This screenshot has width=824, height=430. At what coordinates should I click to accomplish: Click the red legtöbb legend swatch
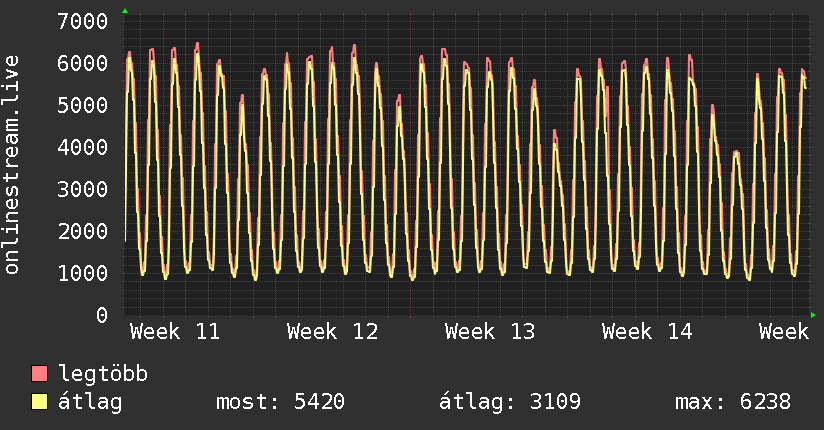click(x=40, y=374)
